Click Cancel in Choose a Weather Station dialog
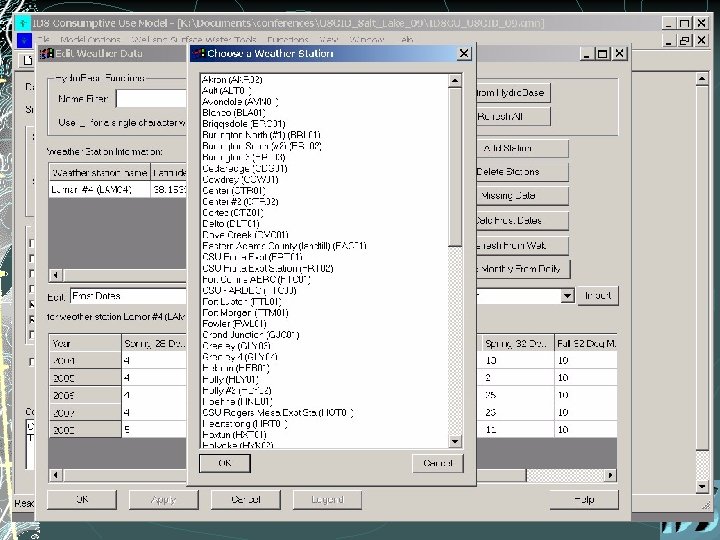Screen dimensions: 720x540 pos(438,463)
